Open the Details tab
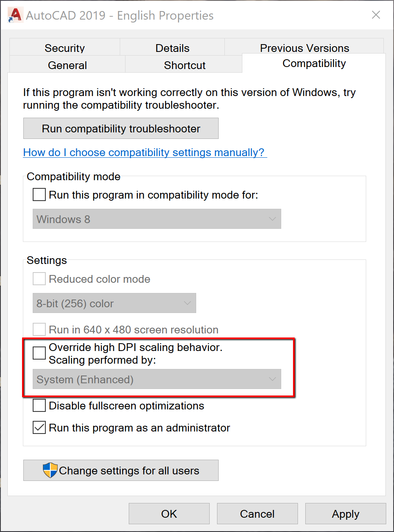The width and height of the screenshot is (394, 532). pyautogui.click(x=172, y=48)
